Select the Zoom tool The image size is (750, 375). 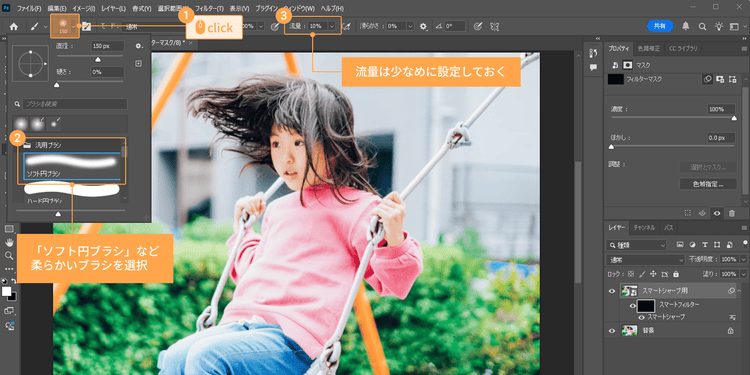point(9,255)
